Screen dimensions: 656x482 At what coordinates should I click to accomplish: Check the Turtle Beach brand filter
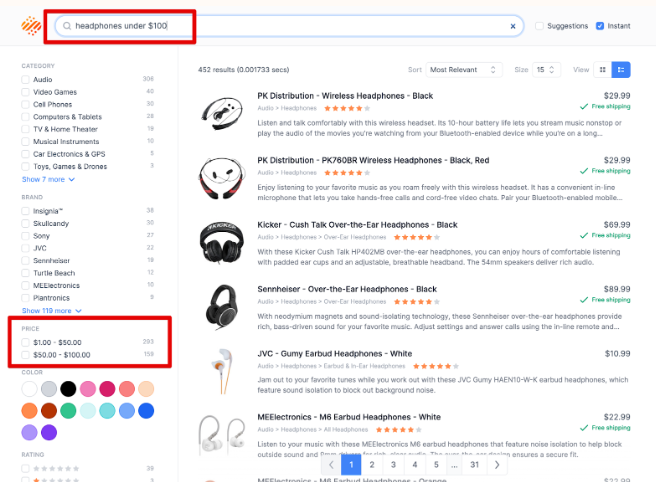26,273
